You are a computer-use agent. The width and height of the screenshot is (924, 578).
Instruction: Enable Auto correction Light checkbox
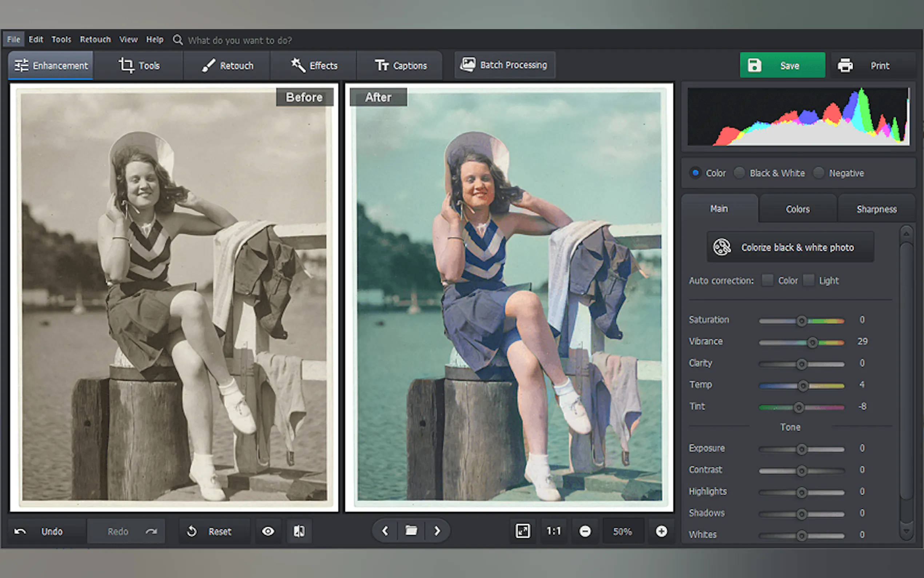tap(808, 280)
